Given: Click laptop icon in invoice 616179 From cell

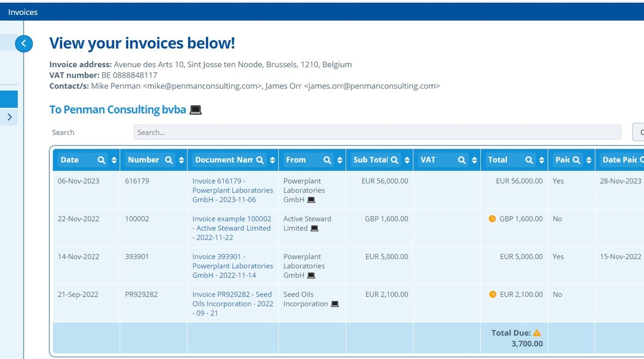Looking at the screenshot, I should click(311, 200).
